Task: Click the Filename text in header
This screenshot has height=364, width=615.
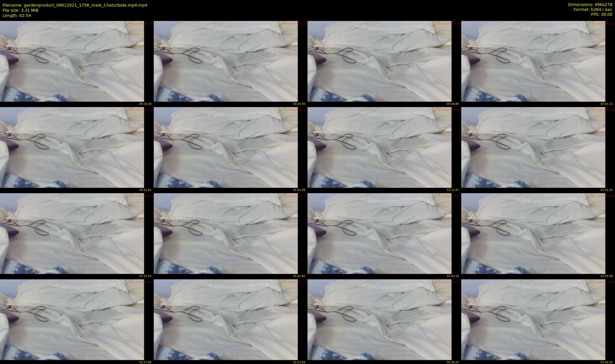Action: (x=75, y=5)
